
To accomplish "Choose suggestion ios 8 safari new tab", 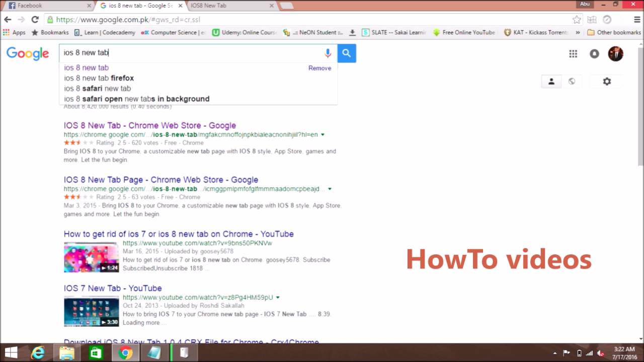I will (97, 88).
